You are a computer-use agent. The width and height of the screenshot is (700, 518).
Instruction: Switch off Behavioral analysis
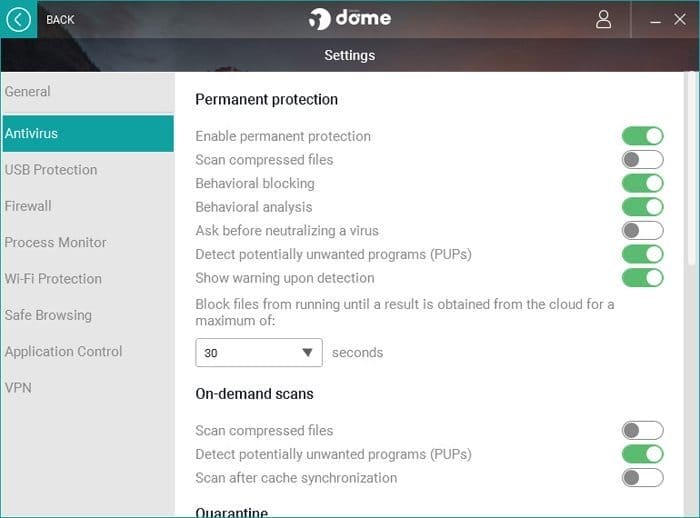[642, 207]
